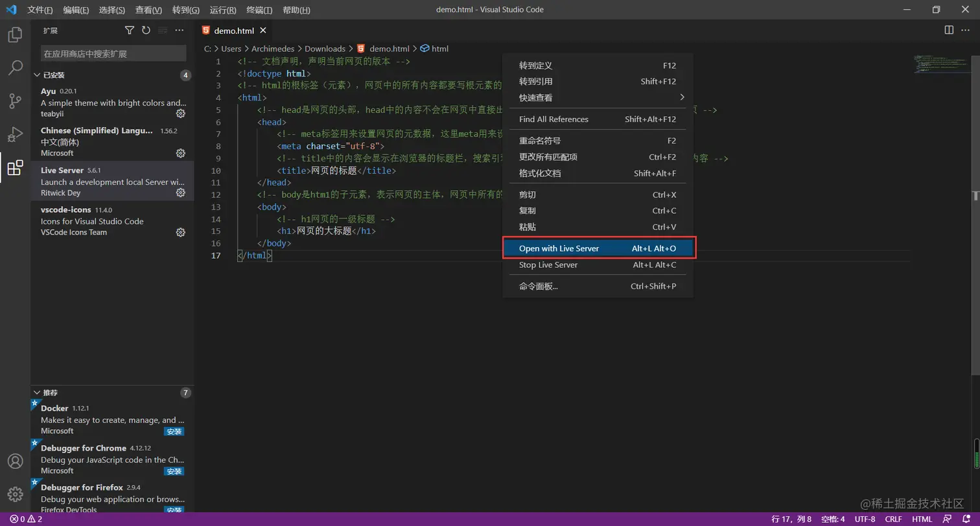Open the 查看(V) menu
Screen dimensions: 980x526
(148, 10)
